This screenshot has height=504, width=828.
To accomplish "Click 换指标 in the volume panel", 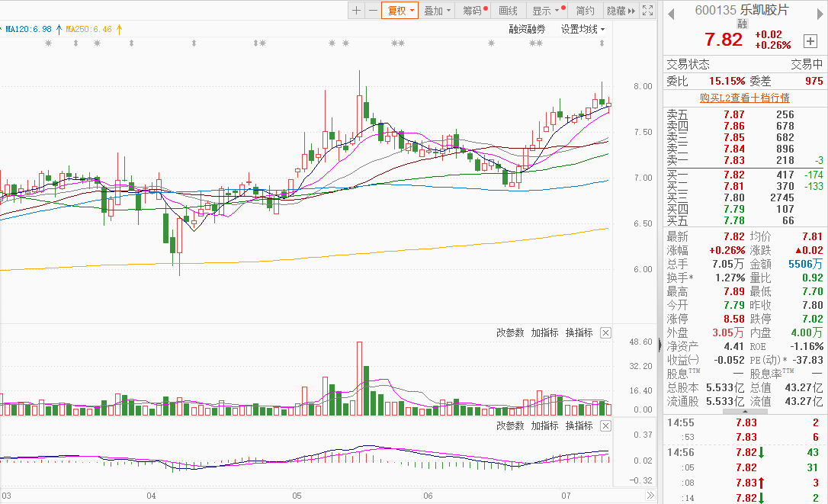I will coord(579,333).
